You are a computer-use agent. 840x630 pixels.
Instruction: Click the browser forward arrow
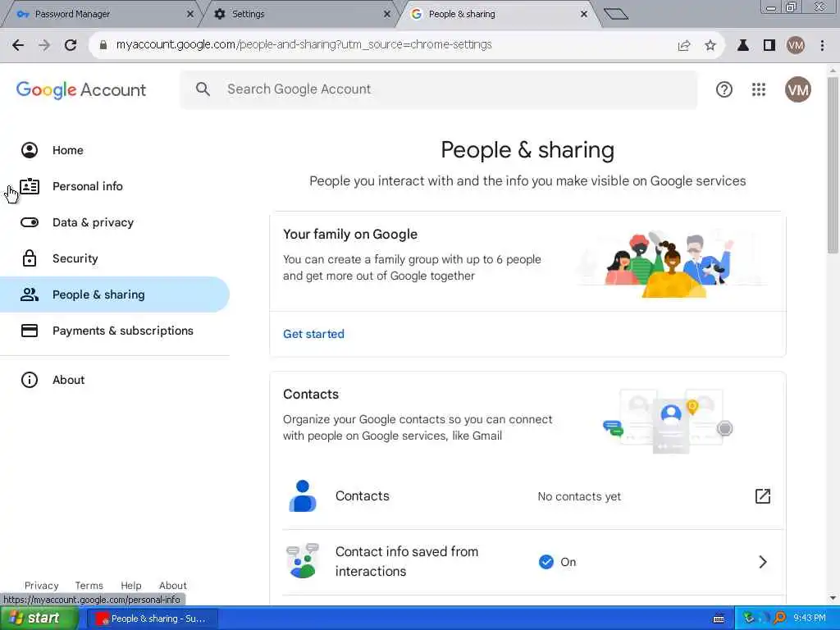click(44, 45)
